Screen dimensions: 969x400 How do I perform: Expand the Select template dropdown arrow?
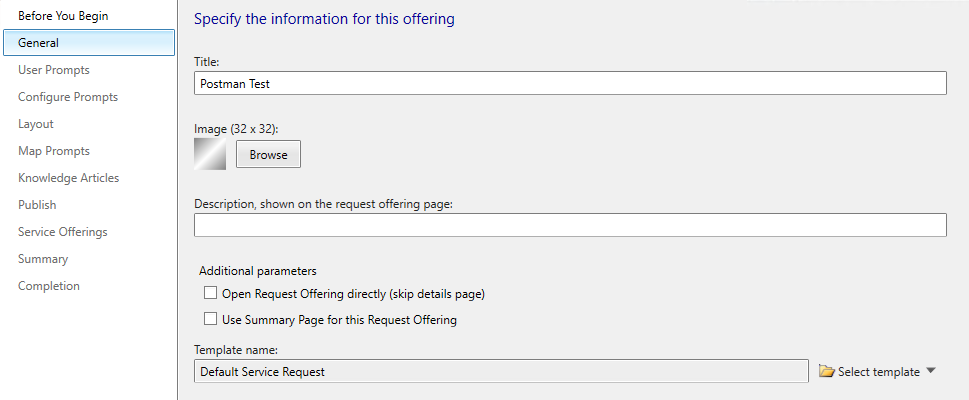click(x=931, y=371)
